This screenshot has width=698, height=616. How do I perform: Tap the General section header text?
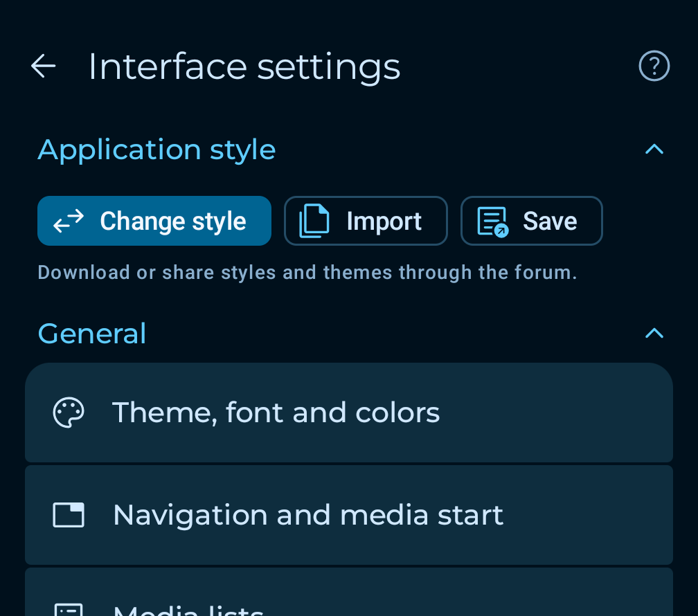[92, 334]
